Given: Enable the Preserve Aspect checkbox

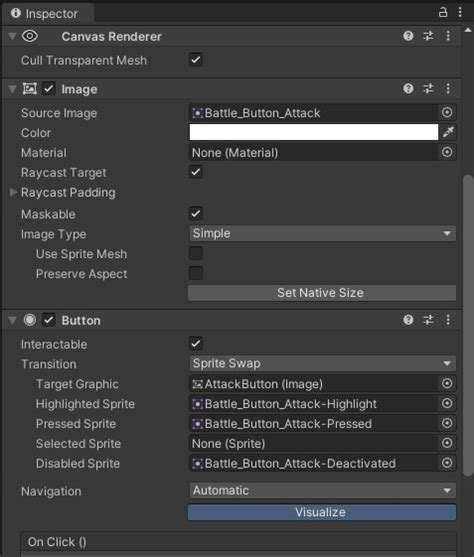Looking at the screenshot, I should tap(196, 273).
